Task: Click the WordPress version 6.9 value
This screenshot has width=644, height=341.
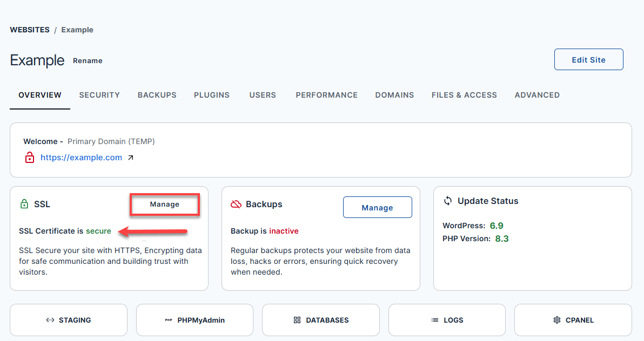Action: (x=497, y=226)
